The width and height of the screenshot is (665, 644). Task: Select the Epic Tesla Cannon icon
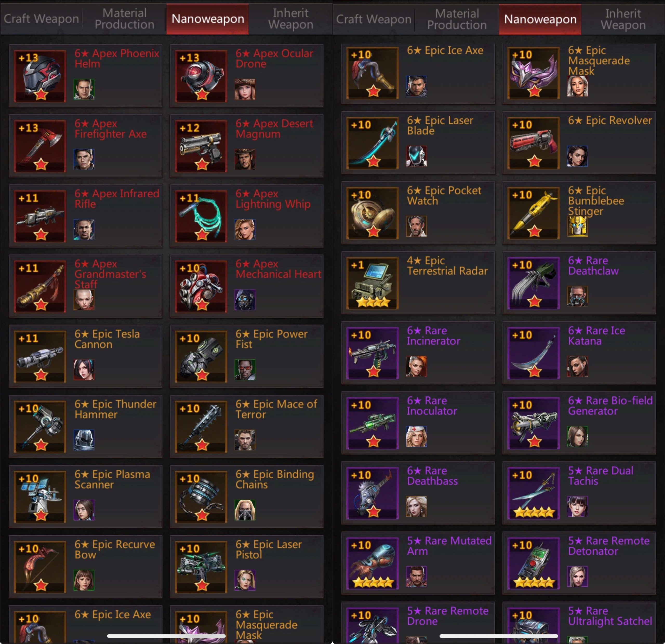40,357
